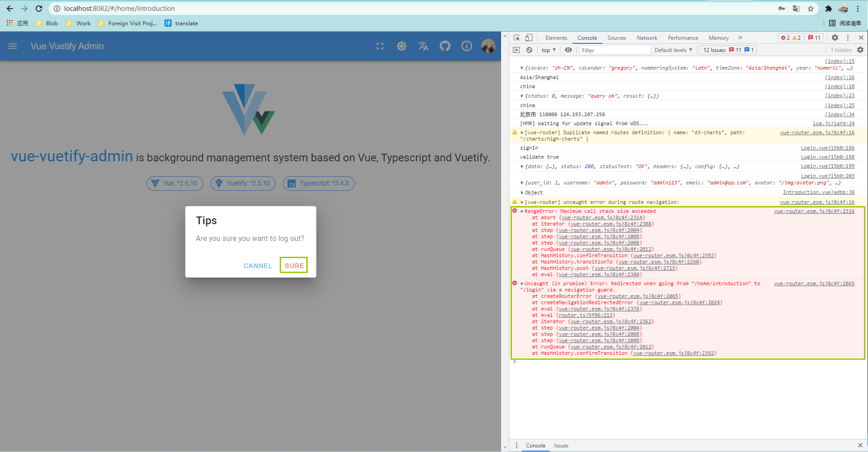Click SURE to confirm logout

point(294,265)
